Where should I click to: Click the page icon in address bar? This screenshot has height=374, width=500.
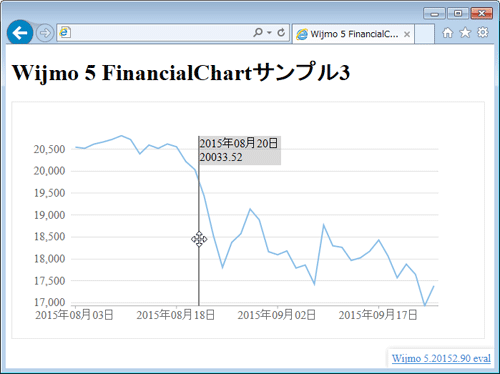point(65,32)
